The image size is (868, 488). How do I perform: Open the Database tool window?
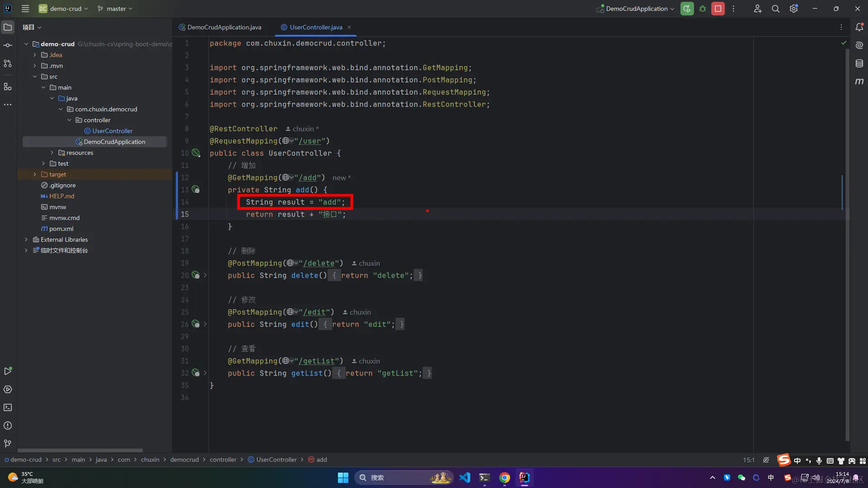(859, 63)
